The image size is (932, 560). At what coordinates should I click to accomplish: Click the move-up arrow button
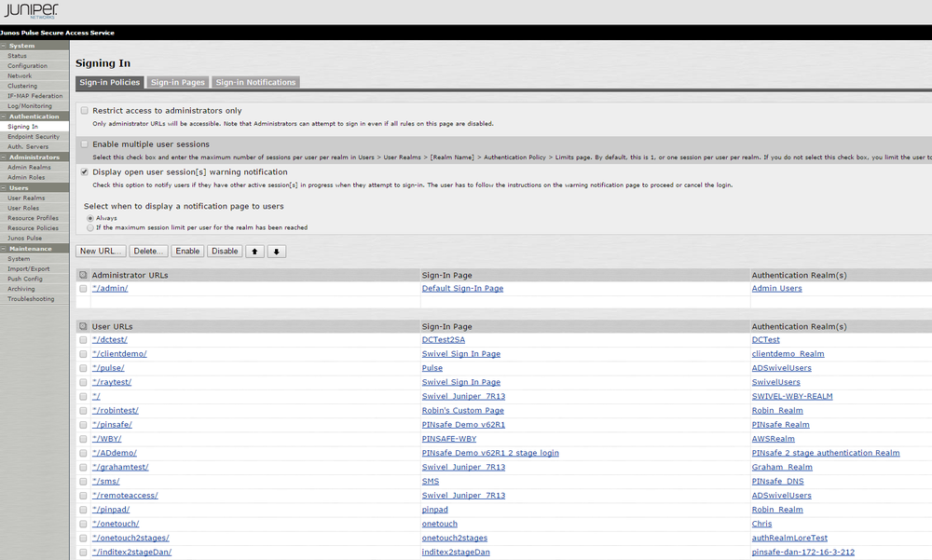click(x=255, y=251)
